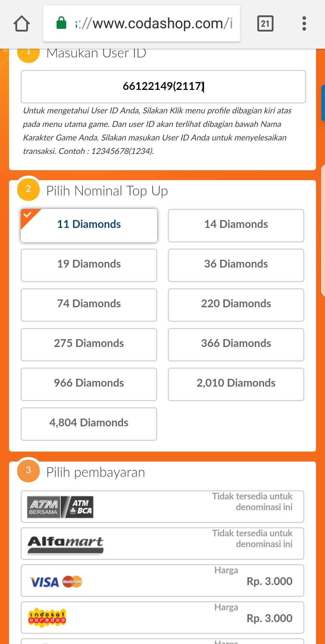Choose ATM Bersama BCA payment logo
This screenshot has width=325, height=644.
pyautogui.click(x=60, y=507)
